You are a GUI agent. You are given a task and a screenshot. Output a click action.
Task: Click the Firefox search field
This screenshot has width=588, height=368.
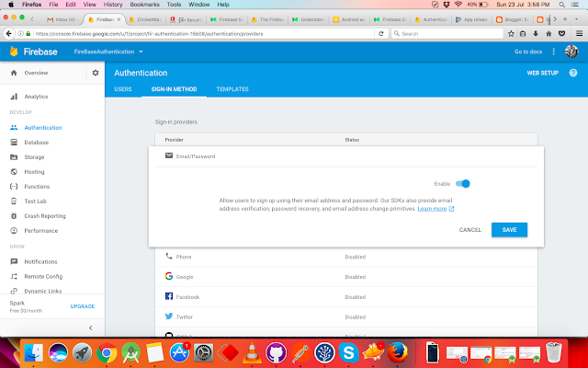pyautogui.click(x=447, y=33)
